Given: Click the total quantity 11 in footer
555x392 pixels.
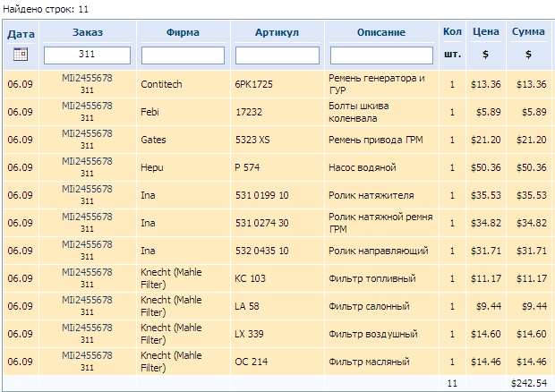Looking at the screenshot, I should point(452,383).
